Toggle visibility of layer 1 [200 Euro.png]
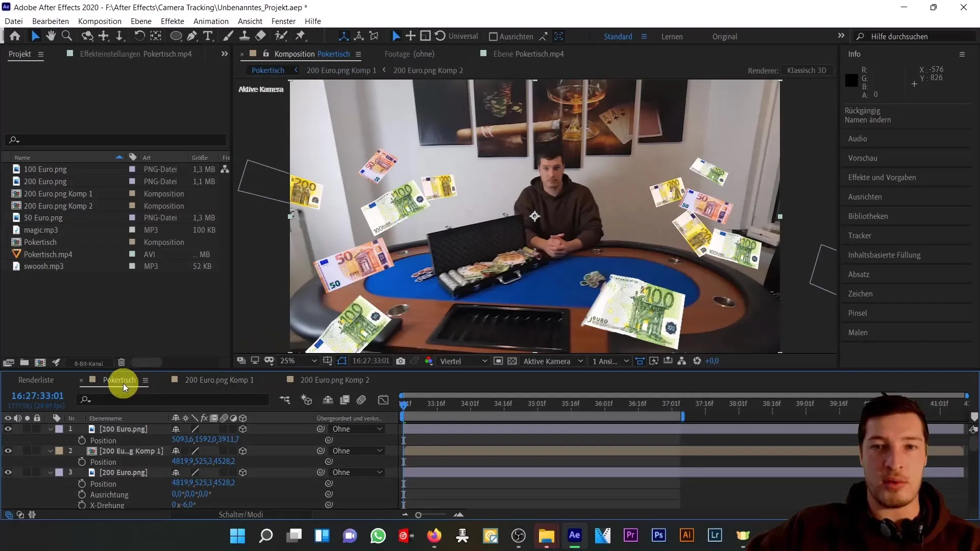The image size is (980, 551). (8, 429)
